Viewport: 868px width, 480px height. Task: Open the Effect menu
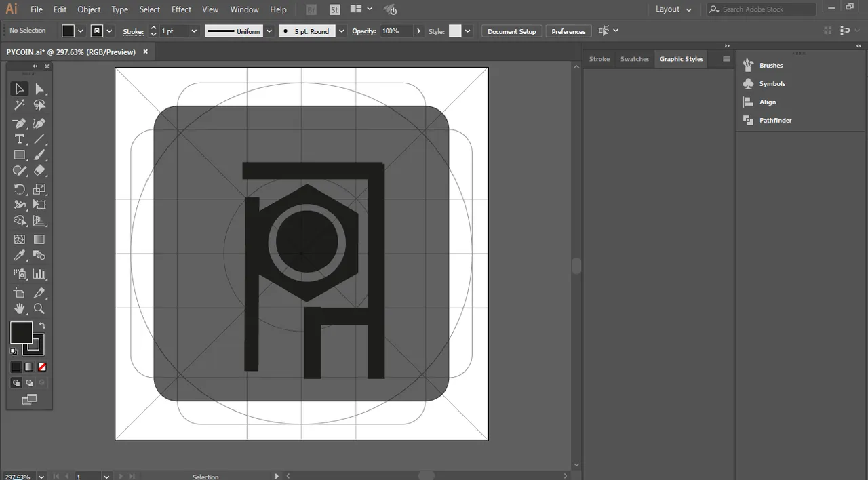point(181,9)
